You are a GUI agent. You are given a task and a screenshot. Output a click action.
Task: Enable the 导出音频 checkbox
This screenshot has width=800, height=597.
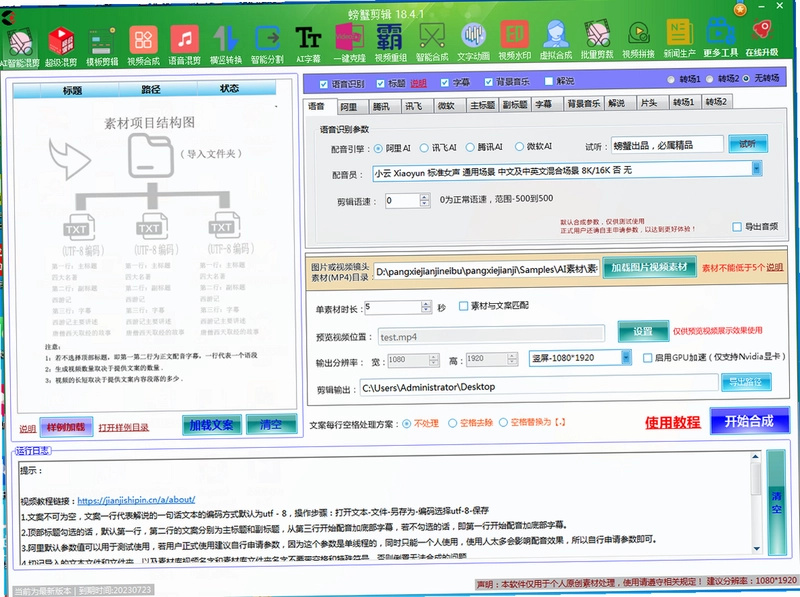pos(737,227)
